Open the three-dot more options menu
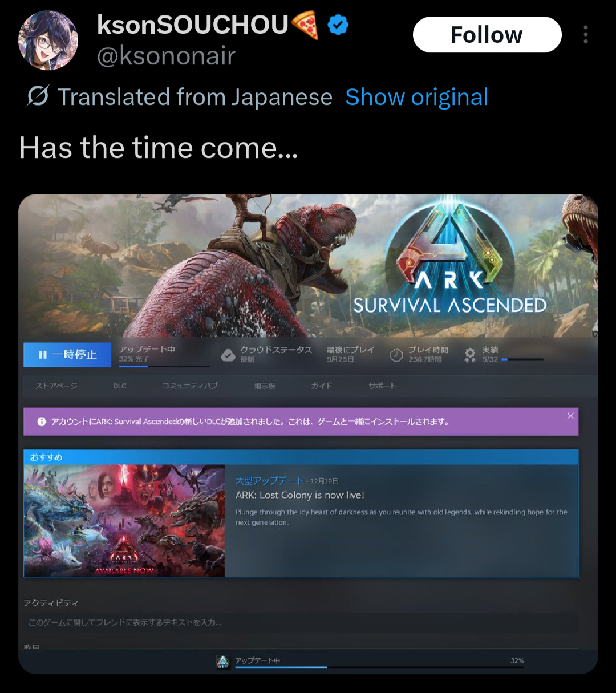 pyautogui.click(x=586, y=35)
